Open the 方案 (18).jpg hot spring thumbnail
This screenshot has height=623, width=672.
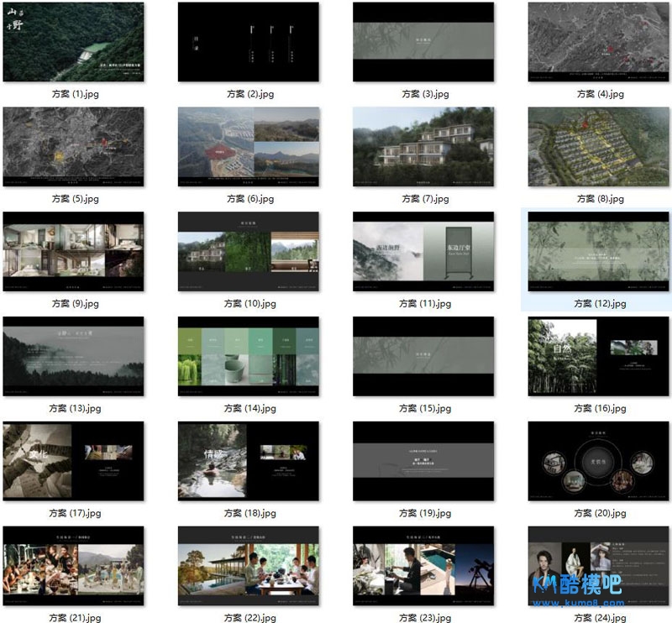249,461
